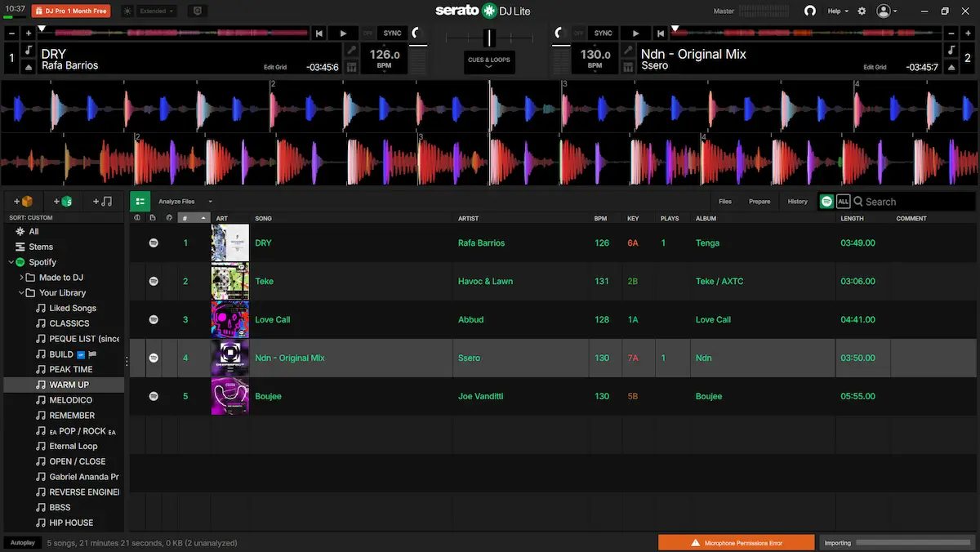
Task: Play deck 2 track Ndn
Action: click(x=635, y=33)
